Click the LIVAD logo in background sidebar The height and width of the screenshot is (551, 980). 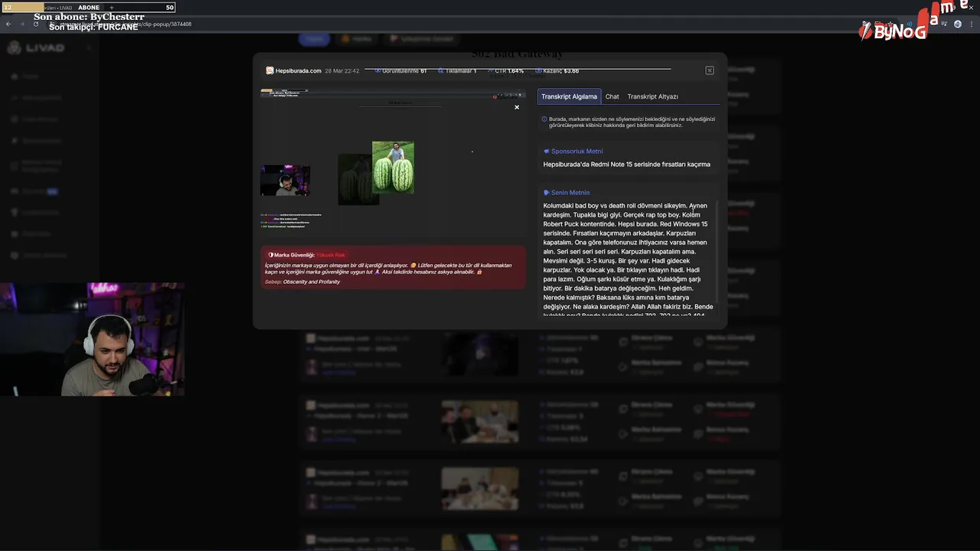pyautogui.click(x=36, y=48)
